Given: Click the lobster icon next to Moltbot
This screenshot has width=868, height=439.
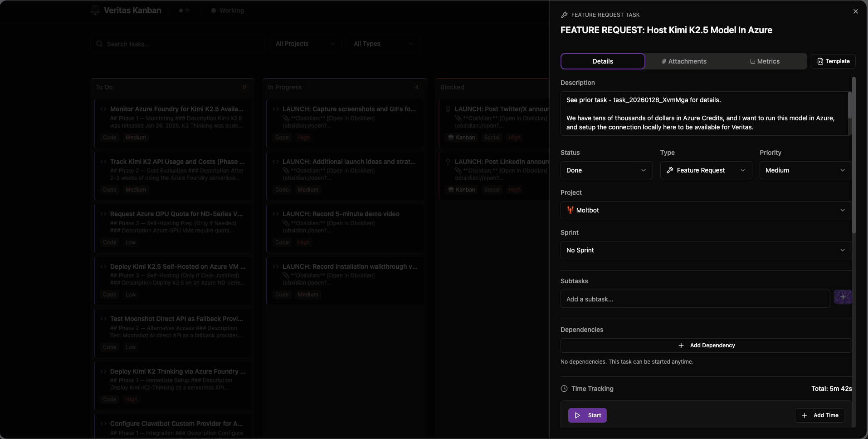Looking at the screenshot, I should [570, 210].
